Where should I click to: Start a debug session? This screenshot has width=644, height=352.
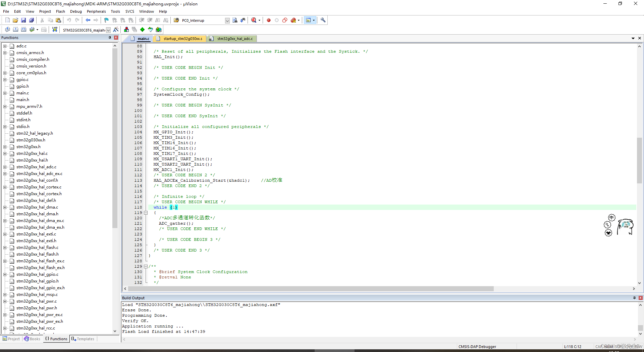coord(254,20)
